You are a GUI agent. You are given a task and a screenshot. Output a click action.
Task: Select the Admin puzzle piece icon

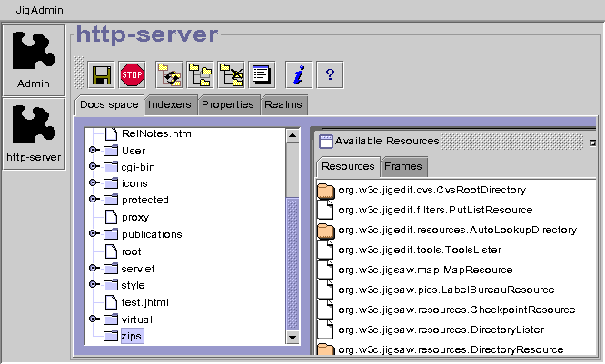point(34,59)
